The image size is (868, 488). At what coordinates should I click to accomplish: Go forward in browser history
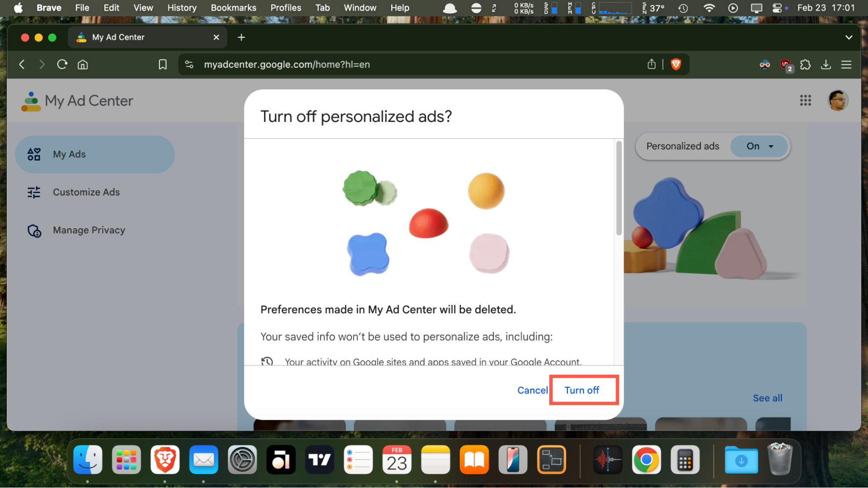(42, 65)
